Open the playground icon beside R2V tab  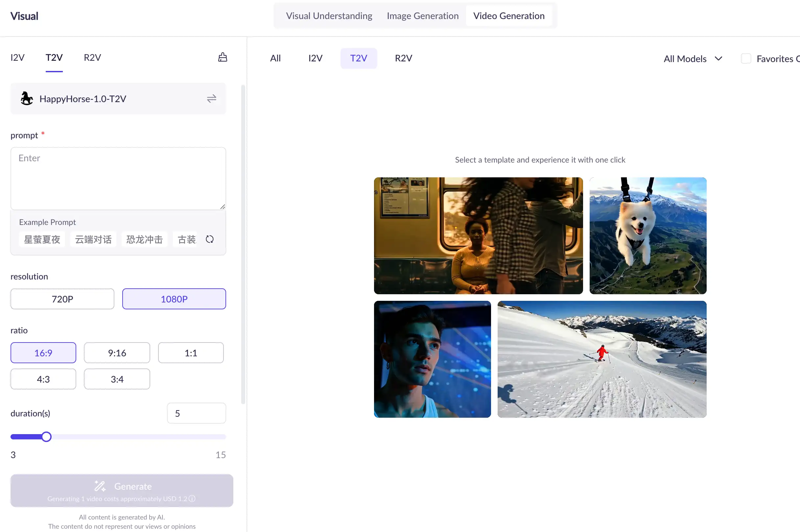223,57
